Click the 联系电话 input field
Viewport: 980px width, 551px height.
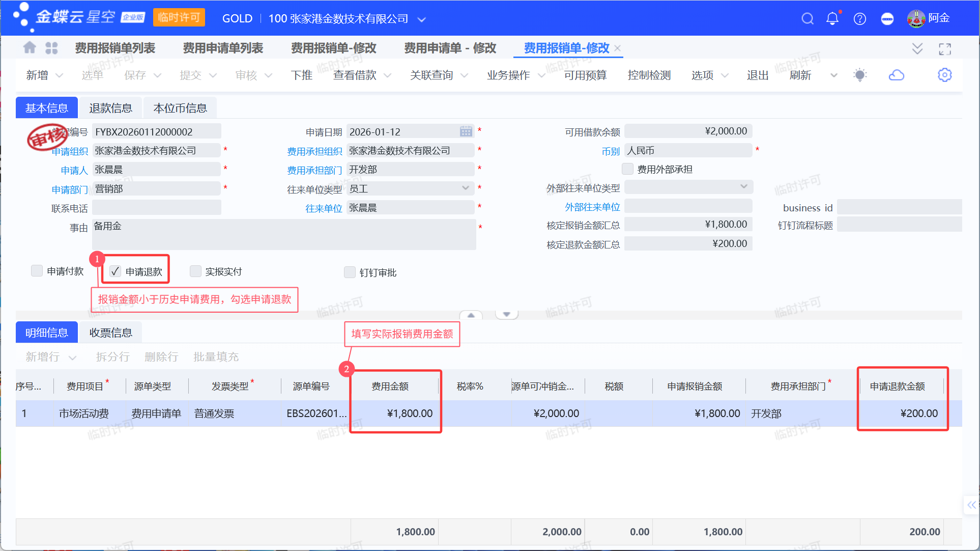[156, 208]
